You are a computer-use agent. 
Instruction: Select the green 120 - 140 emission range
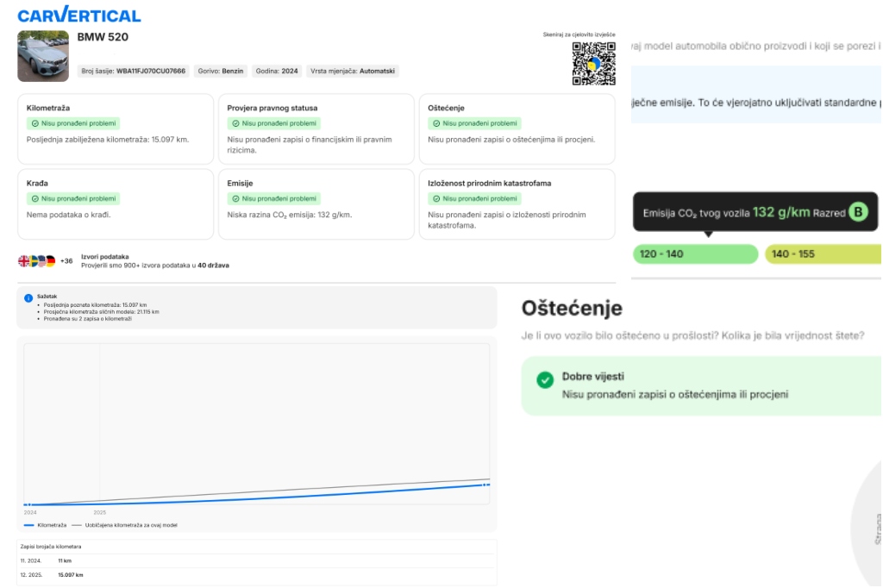click(x=695, y=254)
